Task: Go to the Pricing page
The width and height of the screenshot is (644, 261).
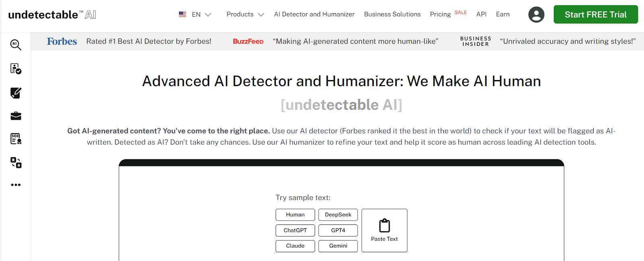Action: pos(440,14)
